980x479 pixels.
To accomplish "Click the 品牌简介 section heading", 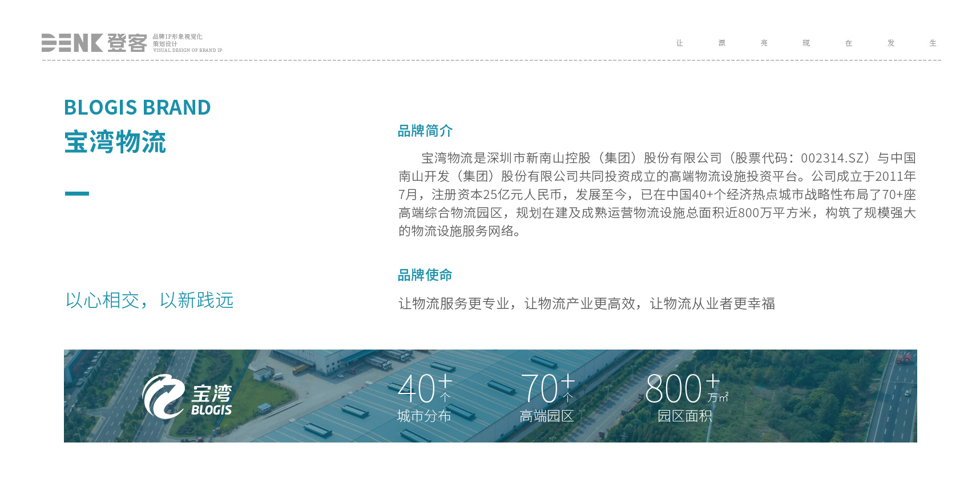I will coord(425,131).
